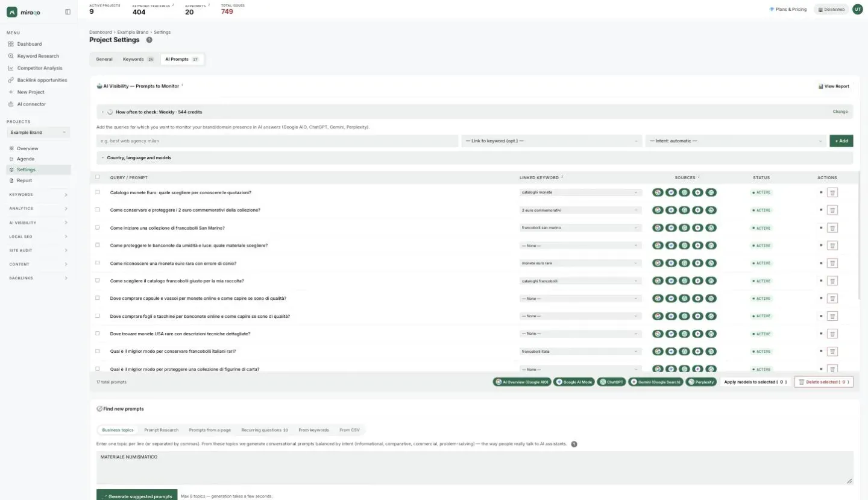This screenshot has height=500, width=868.
Task: Change linked keyword 'cataloghi monete' dropdown
Action: pyautogui.click(x=580, y=192)
